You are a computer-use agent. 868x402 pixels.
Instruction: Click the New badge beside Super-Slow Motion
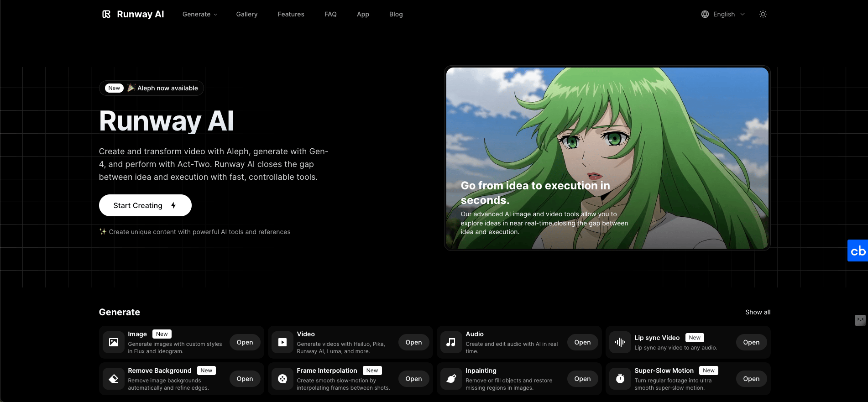point(709,371)
